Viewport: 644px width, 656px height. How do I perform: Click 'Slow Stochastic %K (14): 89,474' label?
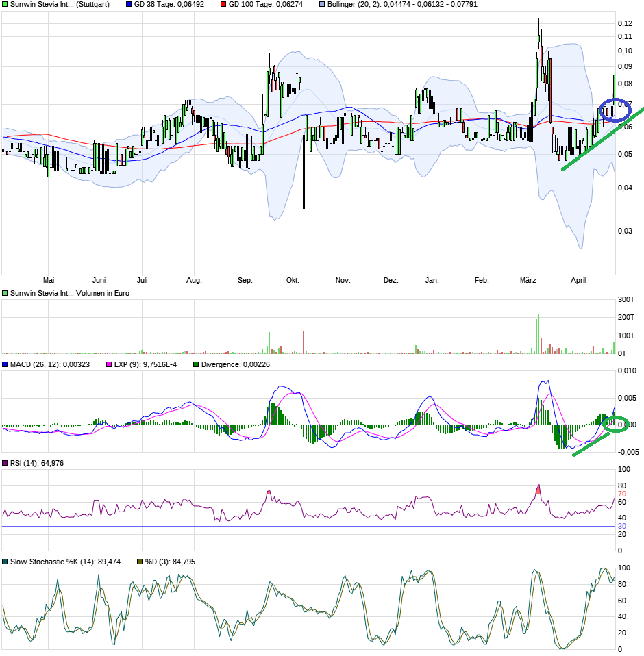[65, 562]
